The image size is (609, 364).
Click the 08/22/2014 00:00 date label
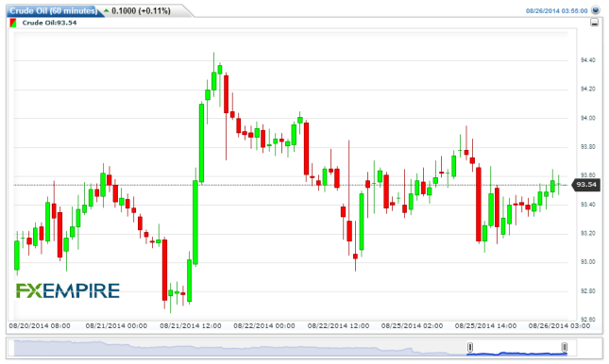(x=264, y=326)
